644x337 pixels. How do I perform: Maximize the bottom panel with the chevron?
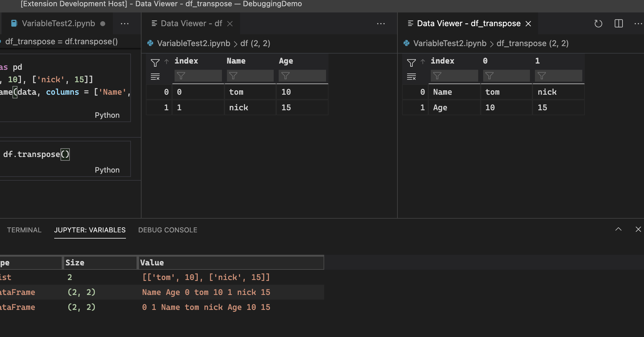coord(618,229)
